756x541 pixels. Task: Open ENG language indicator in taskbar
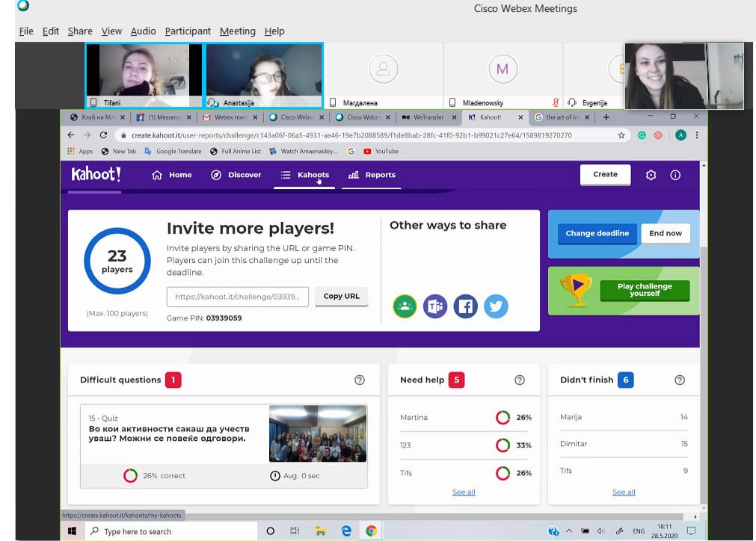(x=639, y=531)
